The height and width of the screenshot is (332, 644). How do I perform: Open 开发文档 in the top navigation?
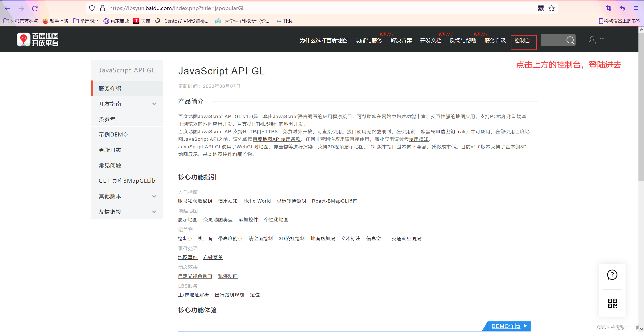click(x=431, y=41)
